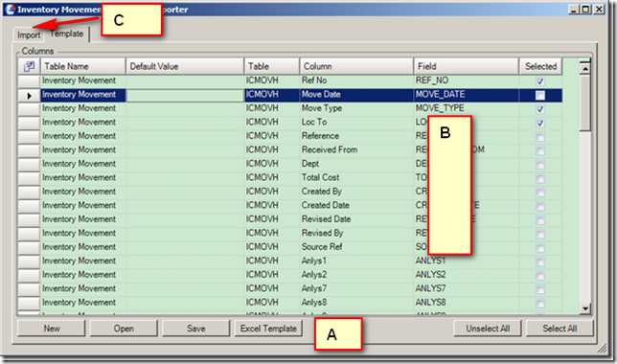Check Selected checkbox for Total Cost row
The height and width of the screenshot is (364, 617).
(540, 179)
